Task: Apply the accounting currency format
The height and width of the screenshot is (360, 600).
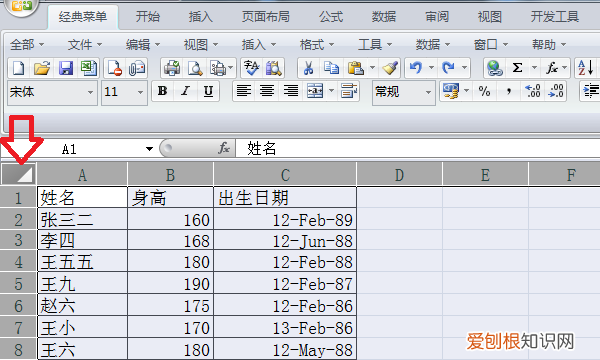Action: pyautogui.click(x=451, y=91)
